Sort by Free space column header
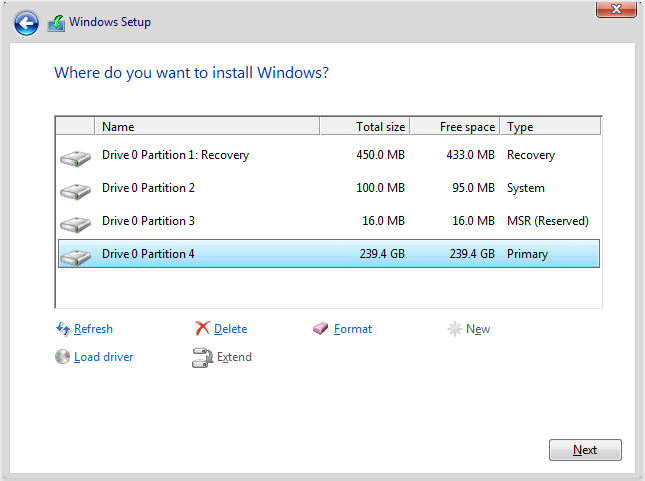The height and width of the screenshot is (481, 645). 455,127
